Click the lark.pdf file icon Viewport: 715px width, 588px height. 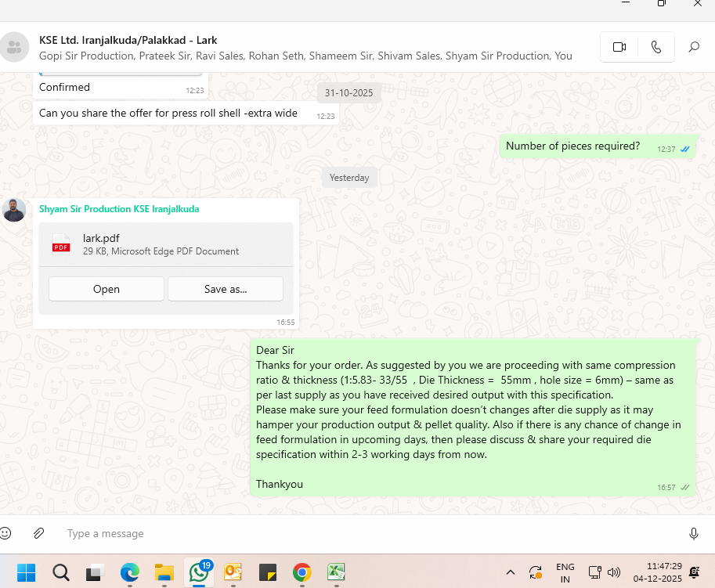point(61,243)
